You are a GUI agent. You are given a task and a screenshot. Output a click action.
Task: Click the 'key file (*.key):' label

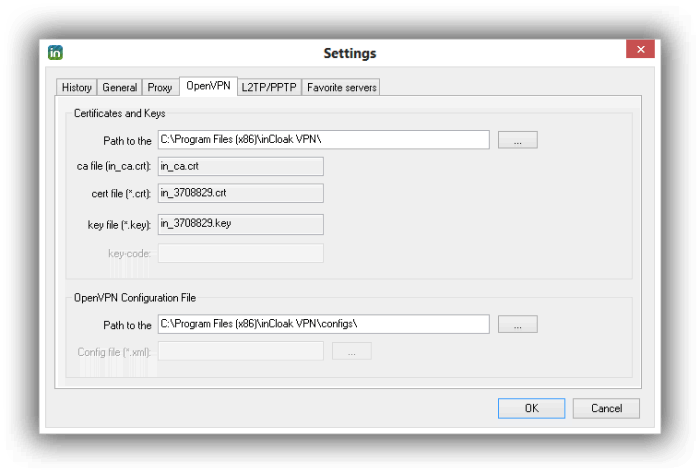pyautogui.click(x=119, y=225)
